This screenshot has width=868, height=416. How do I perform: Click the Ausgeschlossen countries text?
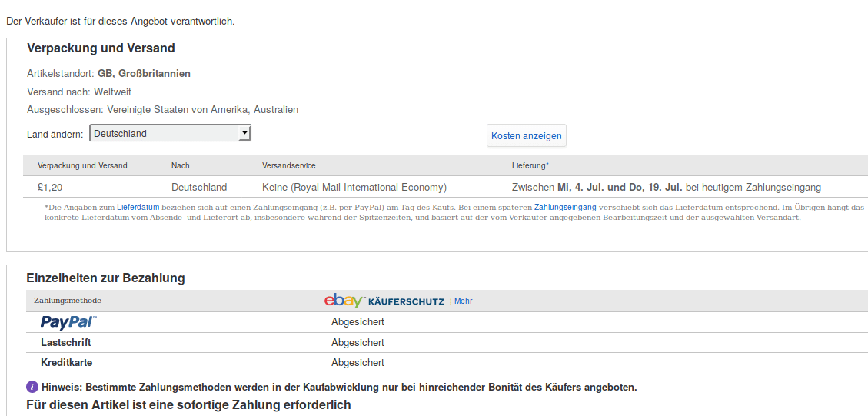[x=163, y=110]
